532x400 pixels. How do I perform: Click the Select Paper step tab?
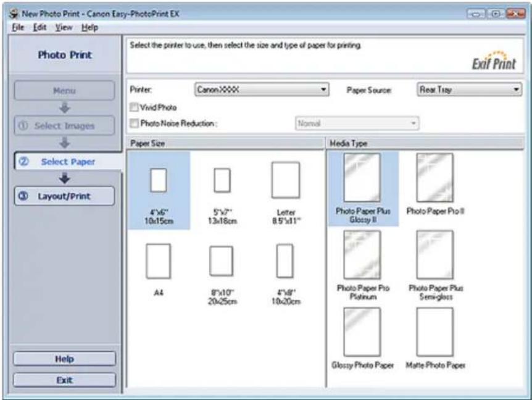pyautogui.click(x=68, y=162)
